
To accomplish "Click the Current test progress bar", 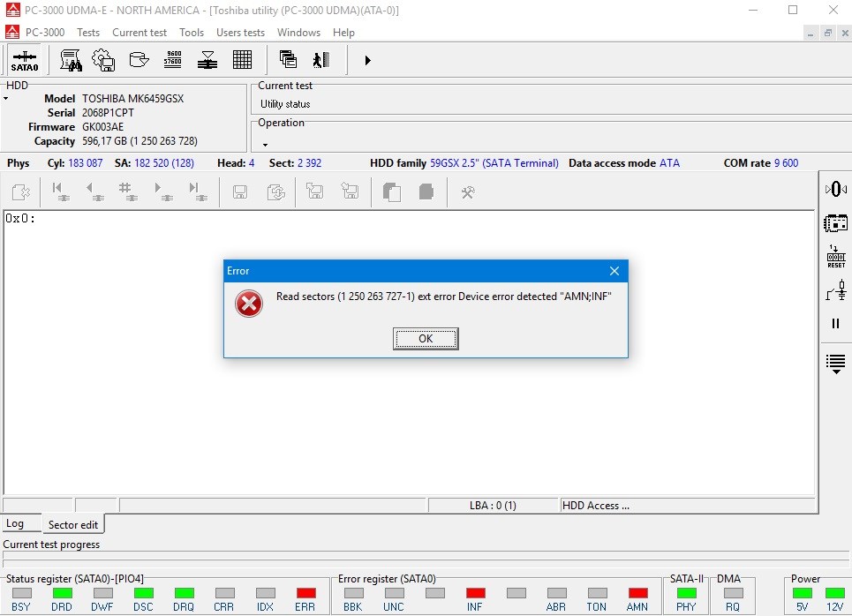I will (x=426, y=558).
